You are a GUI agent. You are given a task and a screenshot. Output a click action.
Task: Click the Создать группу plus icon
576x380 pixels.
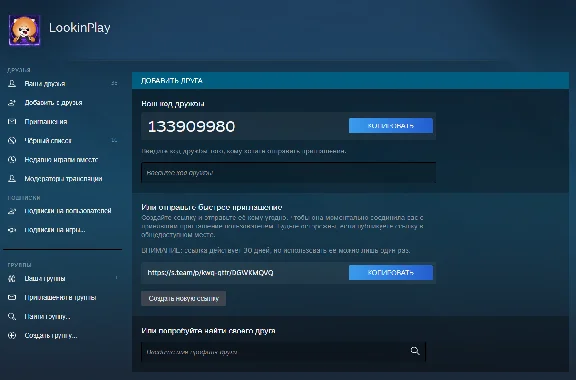coord(12,336)
